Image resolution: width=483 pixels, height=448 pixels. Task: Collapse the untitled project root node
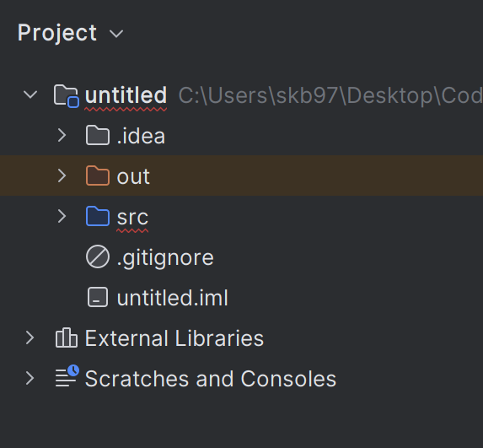click(x=30, y=94)
